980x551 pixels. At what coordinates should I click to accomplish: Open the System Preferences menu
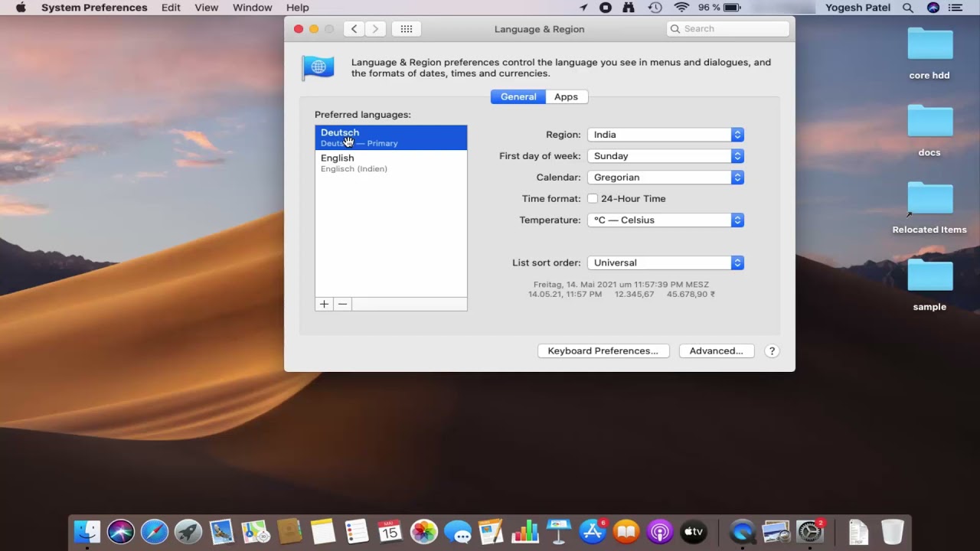tap(94, 8)
